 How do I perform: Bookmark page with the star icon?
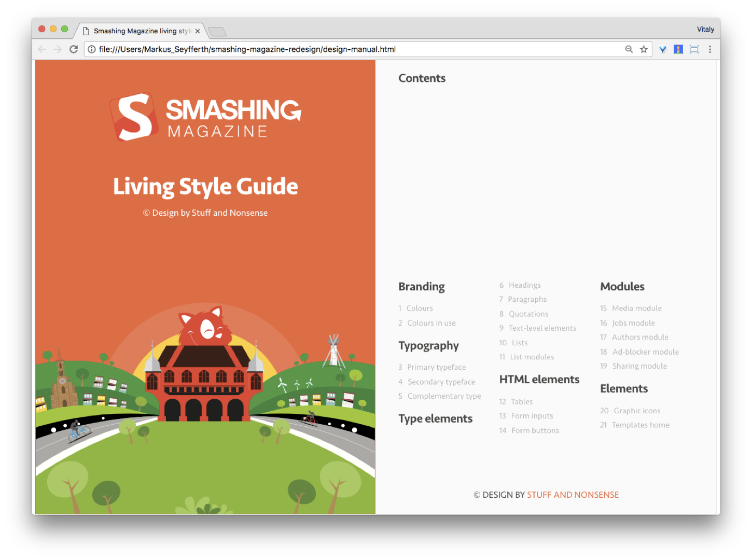tap(644, 49)
